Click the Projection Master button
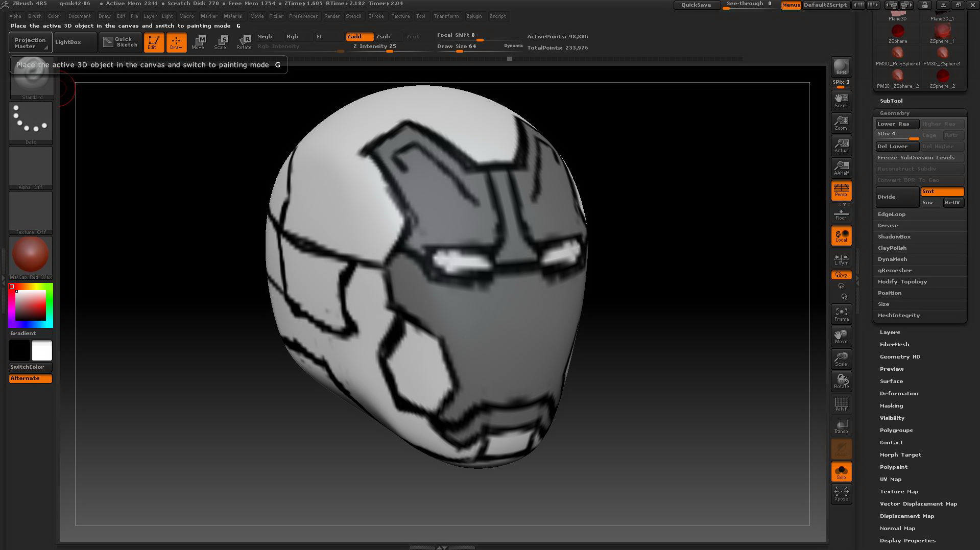Viewport: 980px width, 550px height. [31, 43]
